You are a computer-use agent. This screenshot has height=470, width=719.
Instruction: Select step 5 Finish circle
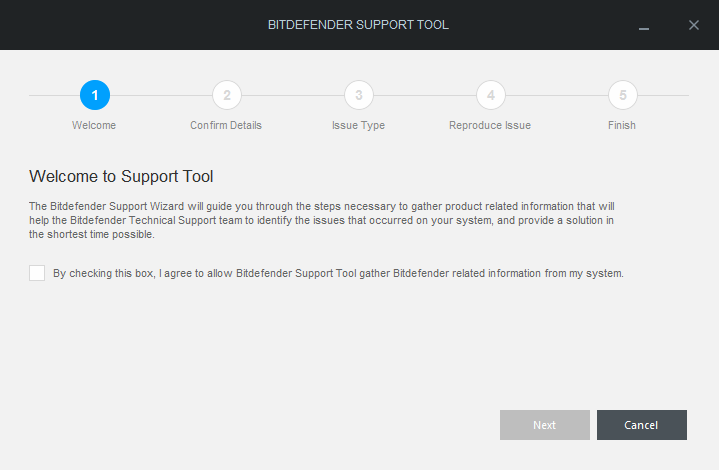tap(623, 95)
